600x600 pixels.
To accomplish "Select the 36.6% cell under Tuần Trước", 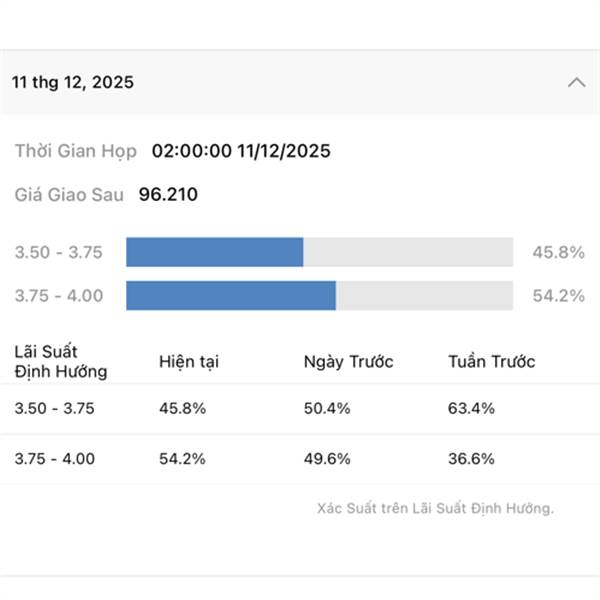I will coord(472,459).
